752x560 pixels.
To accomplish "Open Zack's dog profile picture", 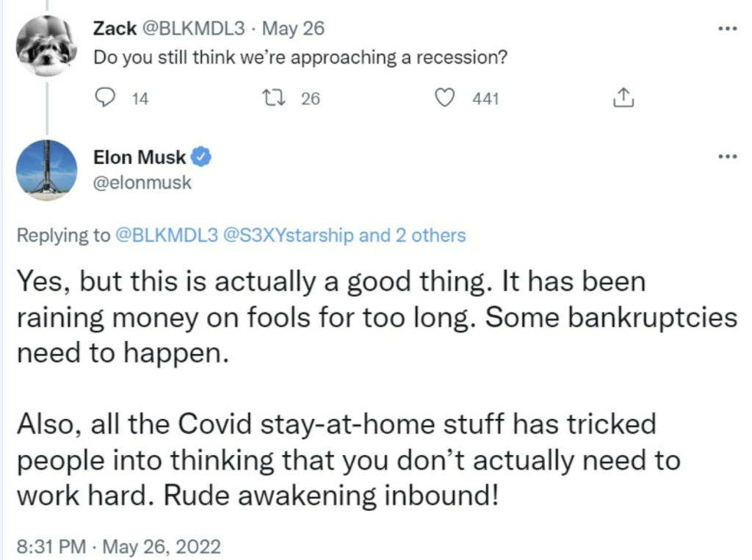I will (46, 45).
